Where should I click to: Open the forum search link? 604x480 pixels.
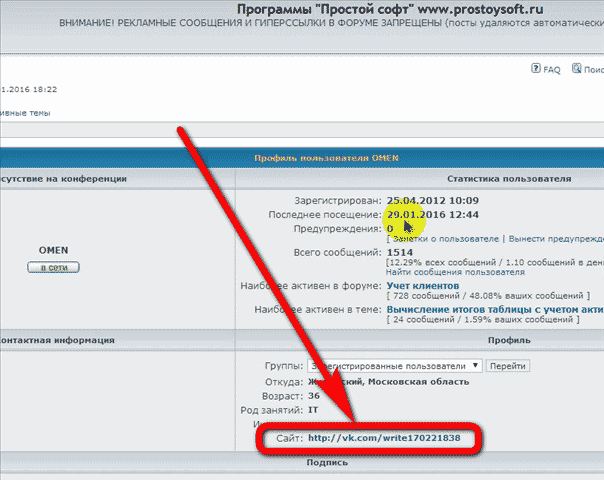click(593, 70)
